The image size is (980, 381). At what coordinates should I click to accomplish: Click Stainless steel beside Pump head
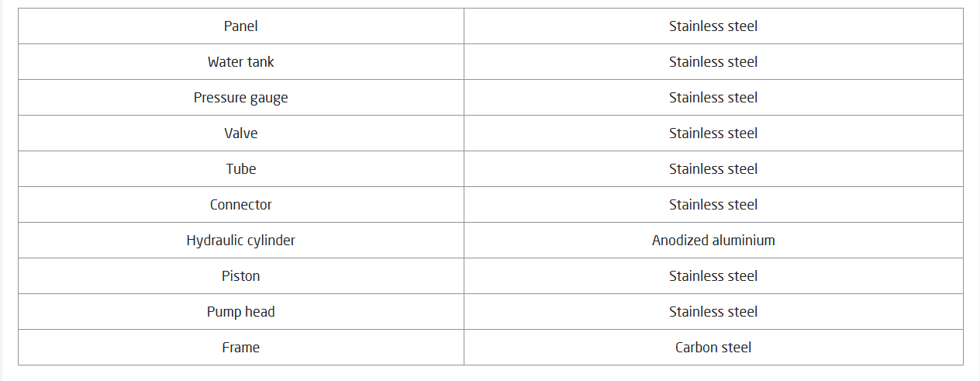tap(713, 312)
